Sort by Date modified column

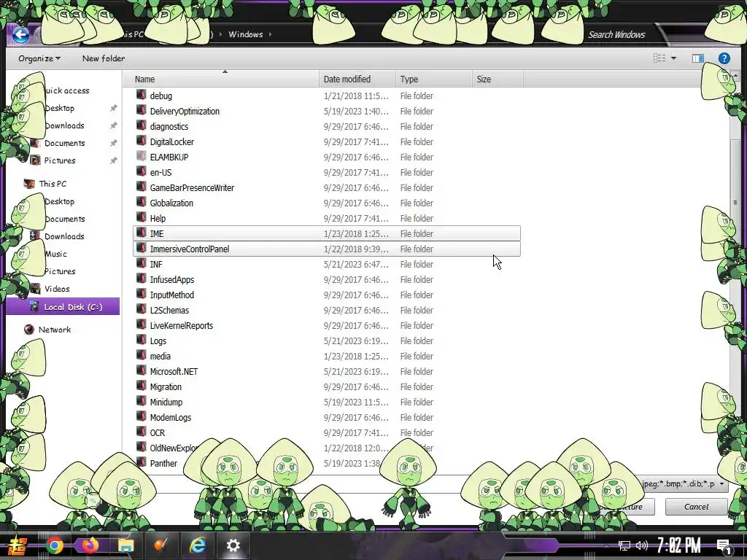point(357,79)
